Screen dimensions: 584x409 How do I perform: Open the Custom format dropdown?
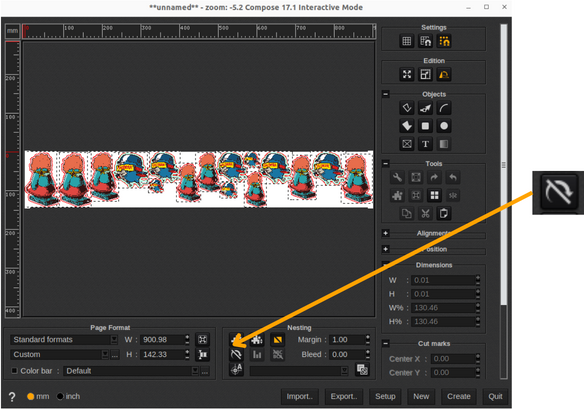pos(59,354)
